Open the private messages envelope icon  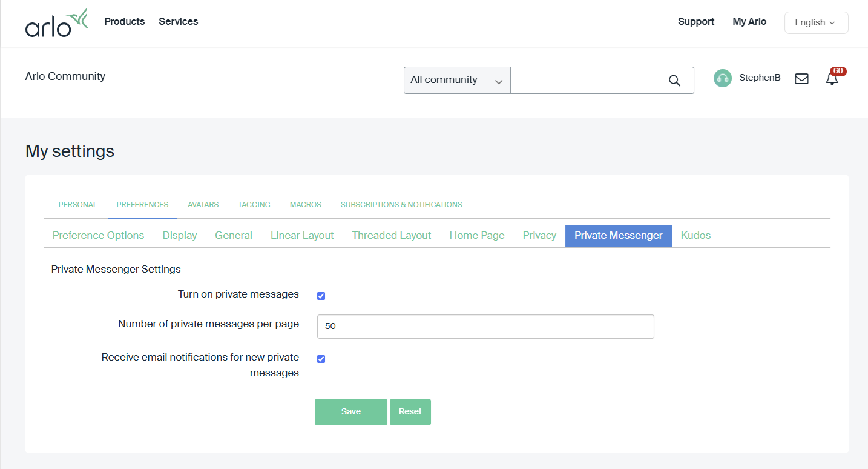801,78
